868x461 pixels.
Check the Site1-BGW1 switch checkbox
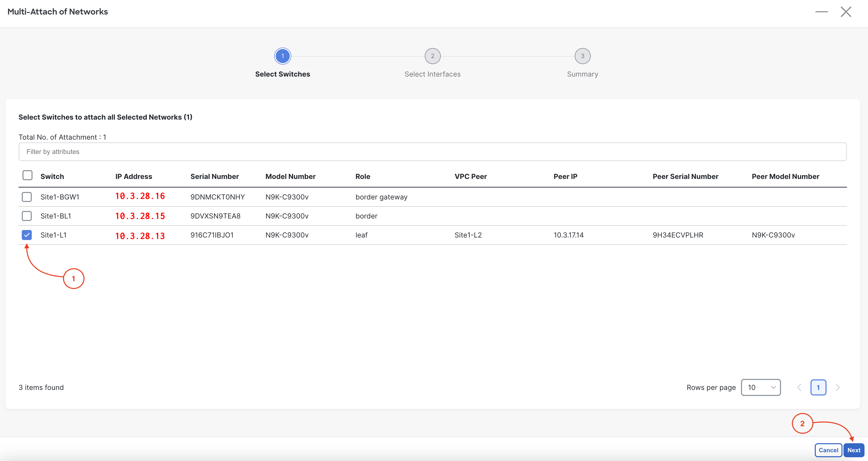click(26, 197)
